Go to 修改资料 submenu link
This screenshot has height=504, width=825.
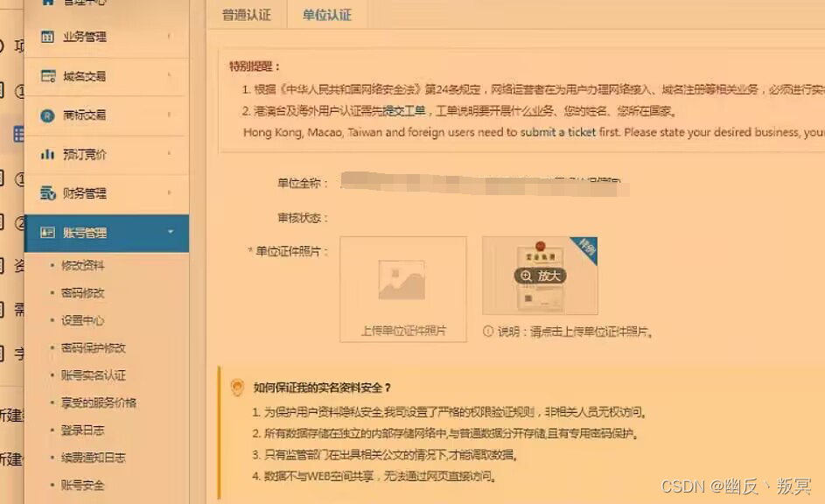click(x=82, y=266)
